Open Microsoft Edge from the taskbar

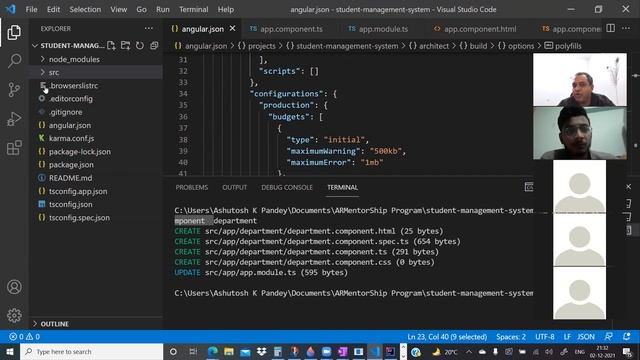click(x=213, y=351)
